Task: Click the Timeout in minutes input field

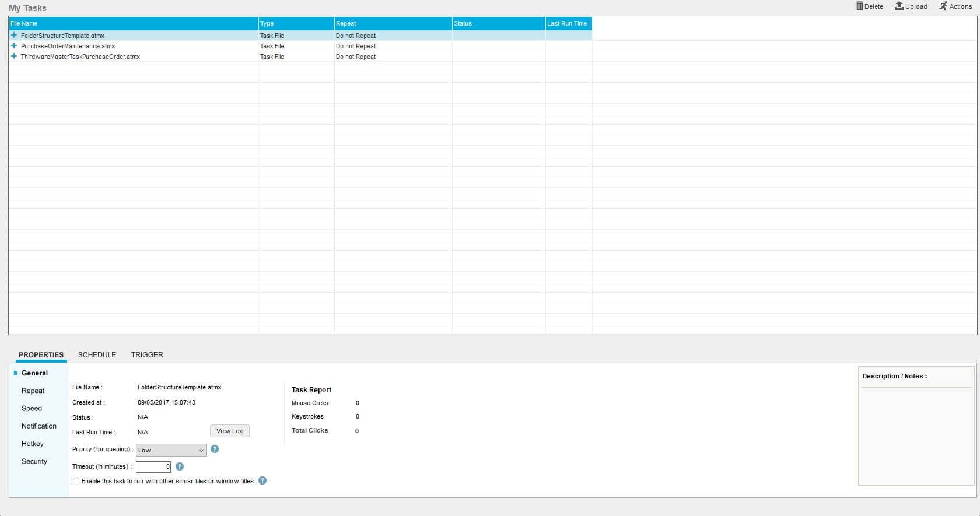Action: point(153,466)
